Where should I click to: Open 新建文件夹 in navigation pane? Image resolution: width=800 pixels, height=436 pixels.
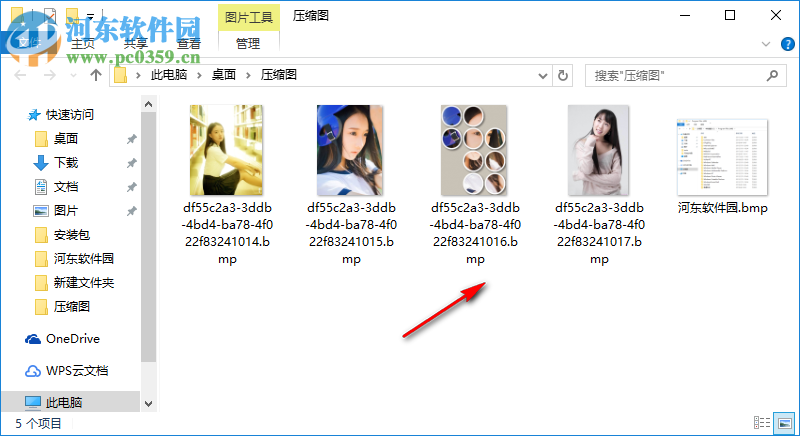point(84,283)
